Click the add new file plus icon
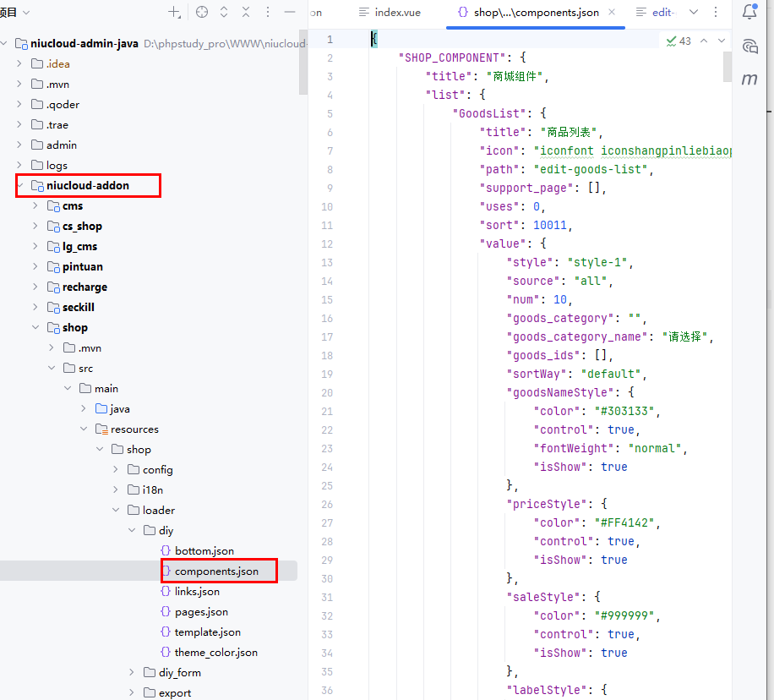This screenshot has width=774, height=700. 174,12
